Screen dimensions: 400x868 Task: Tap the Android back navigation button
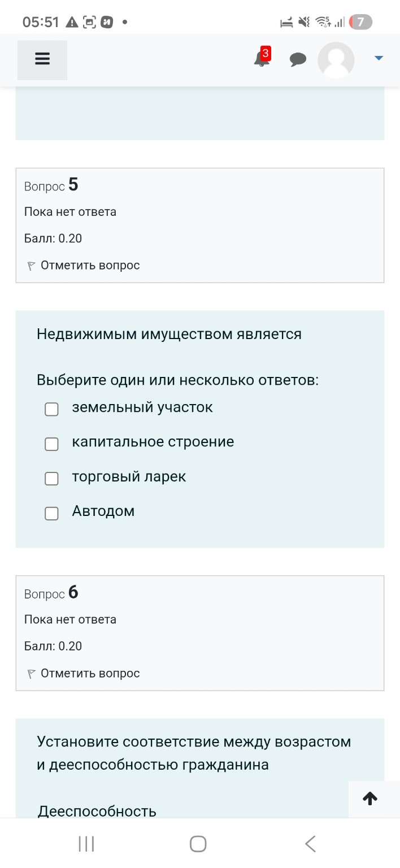pyautogui.click(x=310, y=843)
